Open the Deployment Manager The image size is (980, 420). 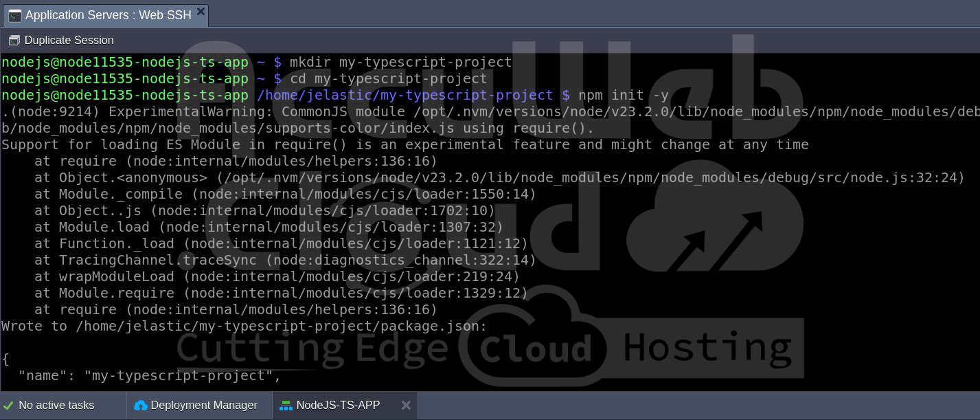click(x=203, y=406)
